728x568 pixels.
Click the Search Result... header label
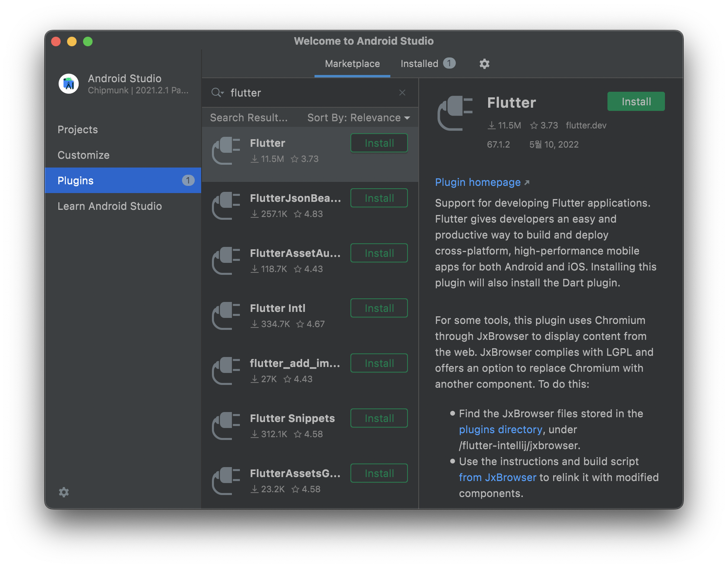[x=249, y=118]
